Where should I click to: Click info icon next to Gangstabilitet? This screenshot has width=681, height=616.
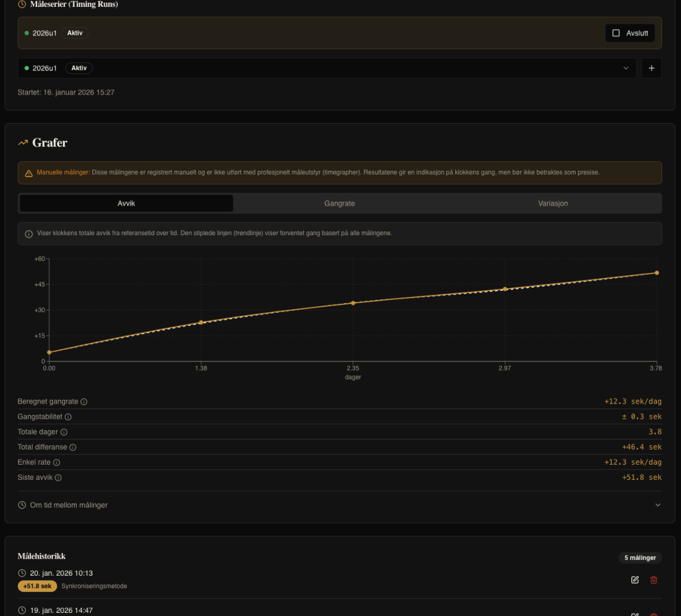click(68, 417)
